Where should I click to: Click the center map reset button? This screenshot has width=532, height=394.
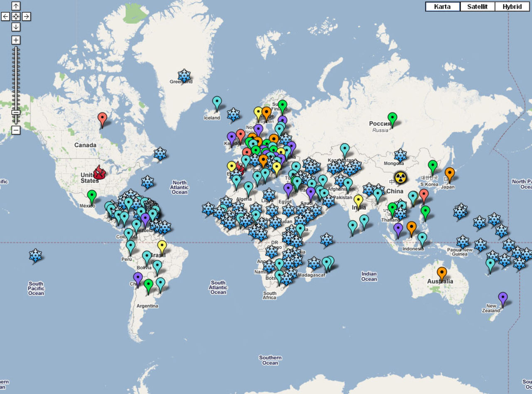(16, 17)
